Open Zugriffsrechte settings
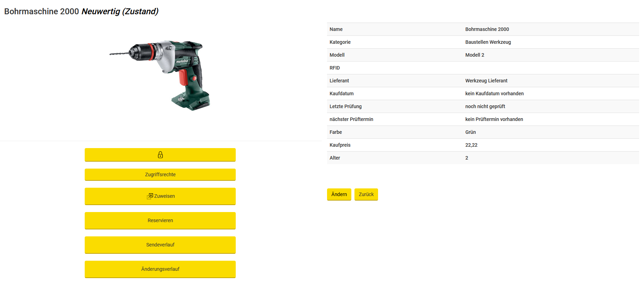This screenshot has height=284, width=644. [x=160, y=175]
